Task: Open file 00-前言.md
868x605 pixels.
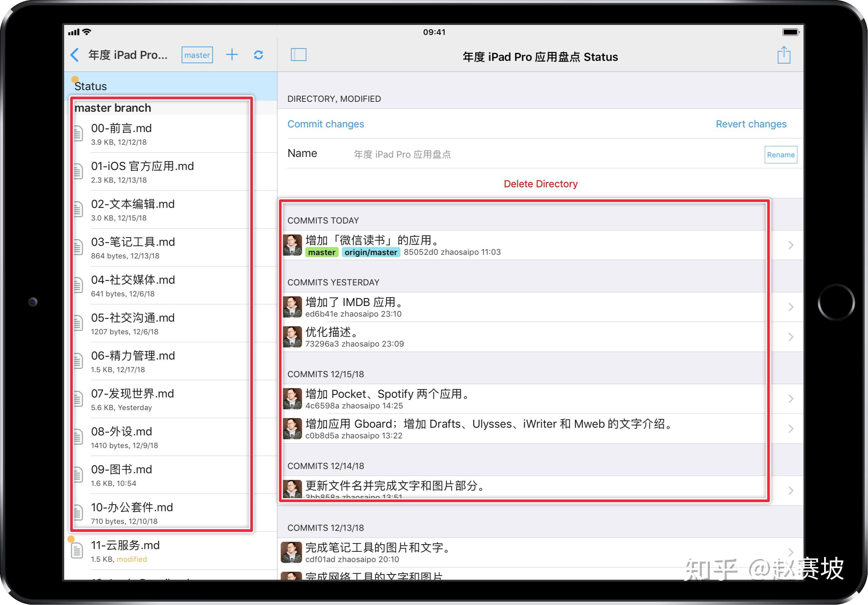Action: pyautogui.click(x=171, y=134)
